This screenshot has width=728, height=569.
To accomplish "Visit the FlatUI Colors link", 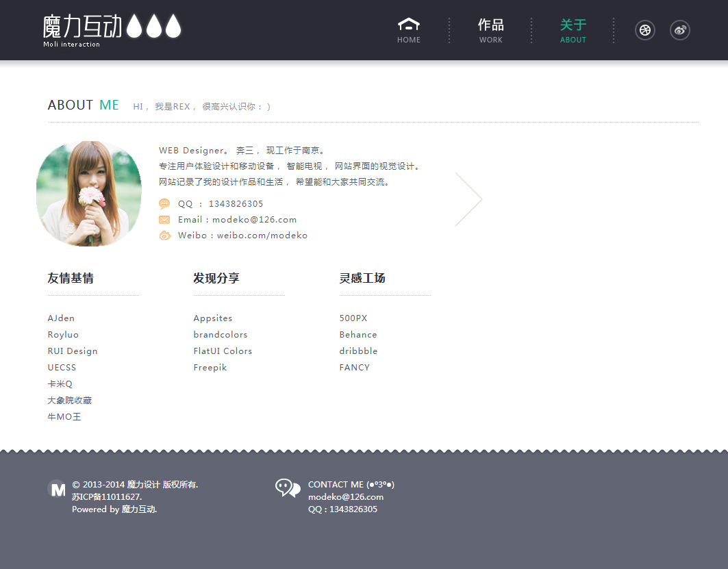I will [x=223, y=351].
